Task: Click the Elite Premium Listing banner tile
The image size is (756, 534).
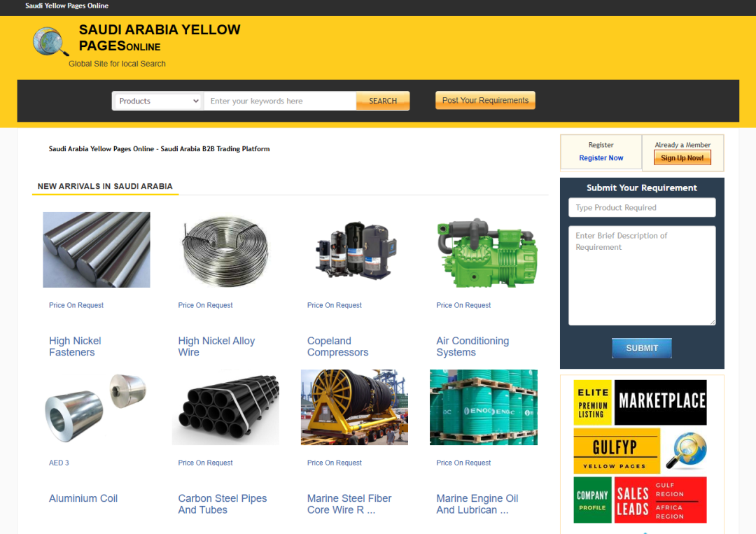Action: (x=593, y=403)
